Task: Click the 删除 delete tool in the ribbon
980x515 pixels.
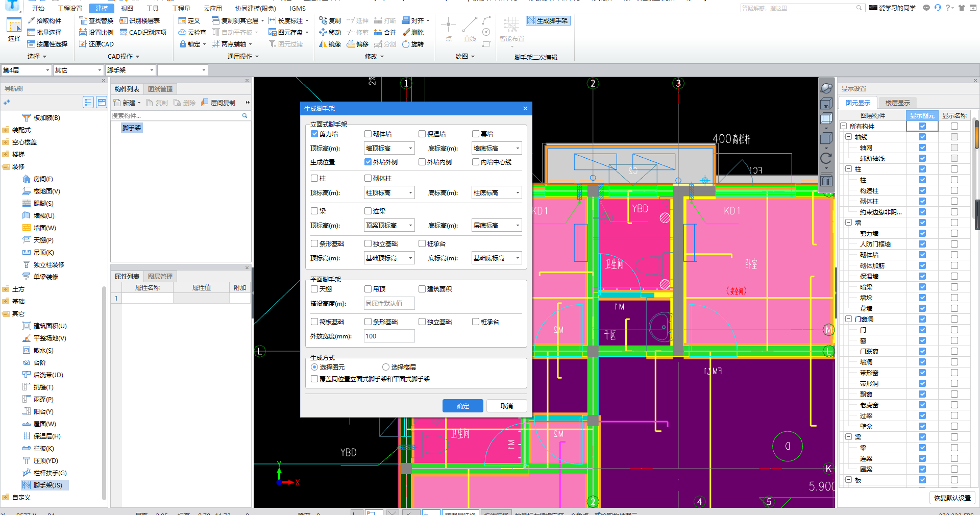Action: tap(413, 32)
